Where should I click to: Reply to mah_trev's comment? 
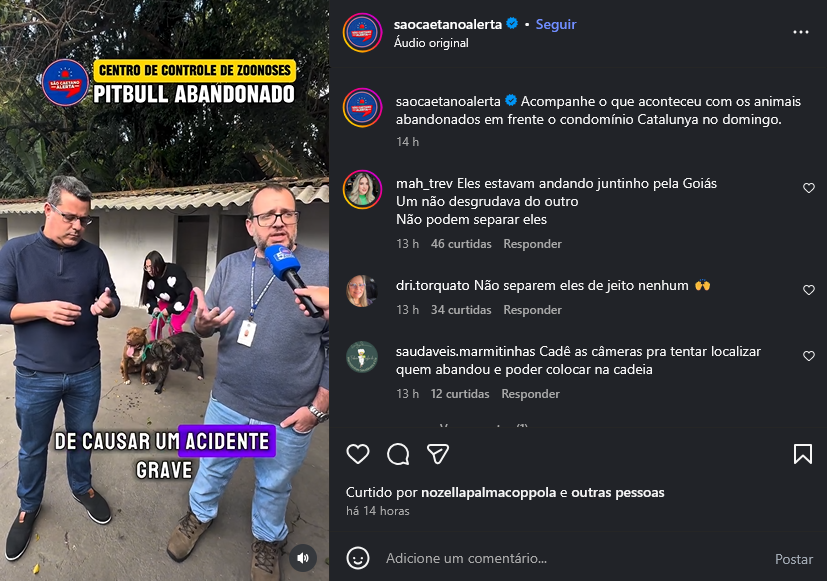point(532,244)
